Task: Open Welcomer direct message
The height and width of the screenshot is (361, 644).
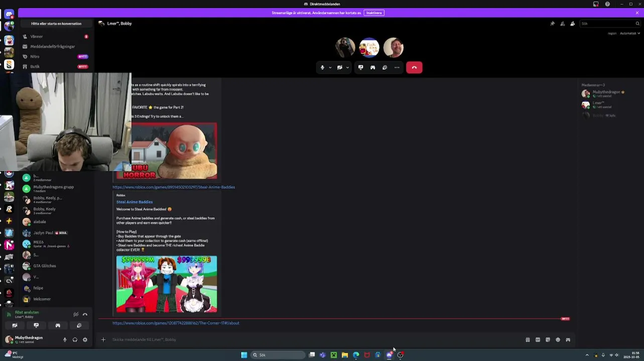Action: coord(56,299)
